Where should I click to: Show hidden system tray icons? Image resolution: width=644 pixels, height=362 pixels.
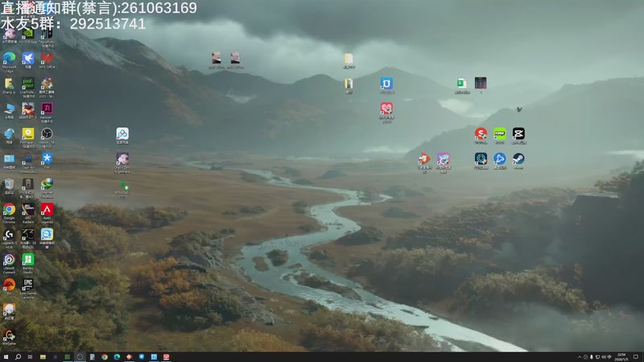click(x=580, y=357)
